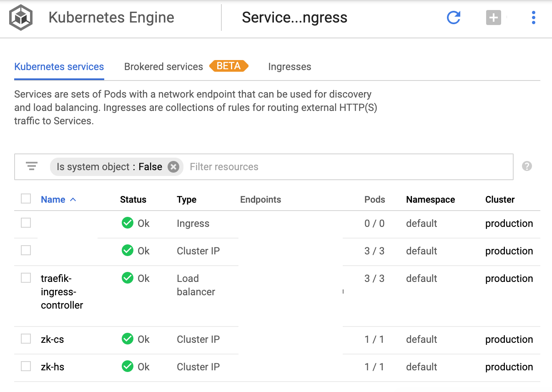Sort by Name using the column arrow
552x392 pixels.
[x=73, y=200]
